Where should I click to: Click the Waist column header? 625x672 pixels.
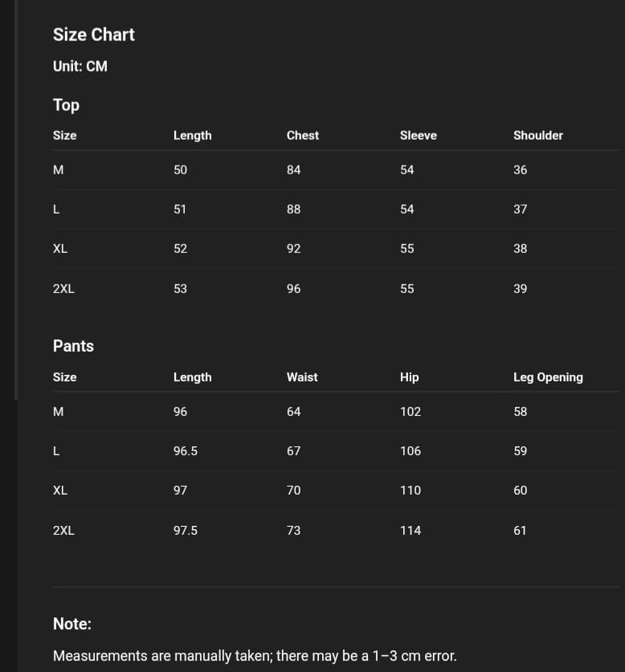click(302, 377)
